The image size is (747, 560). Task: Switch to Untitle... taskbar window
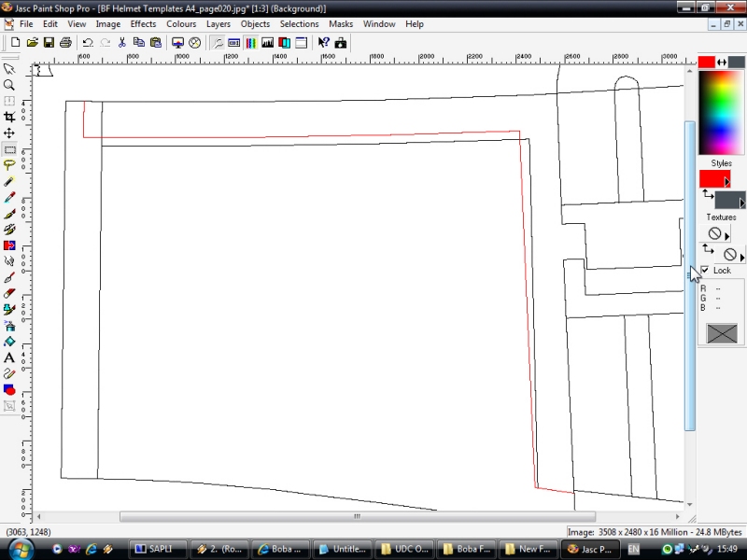click(344, 549)
